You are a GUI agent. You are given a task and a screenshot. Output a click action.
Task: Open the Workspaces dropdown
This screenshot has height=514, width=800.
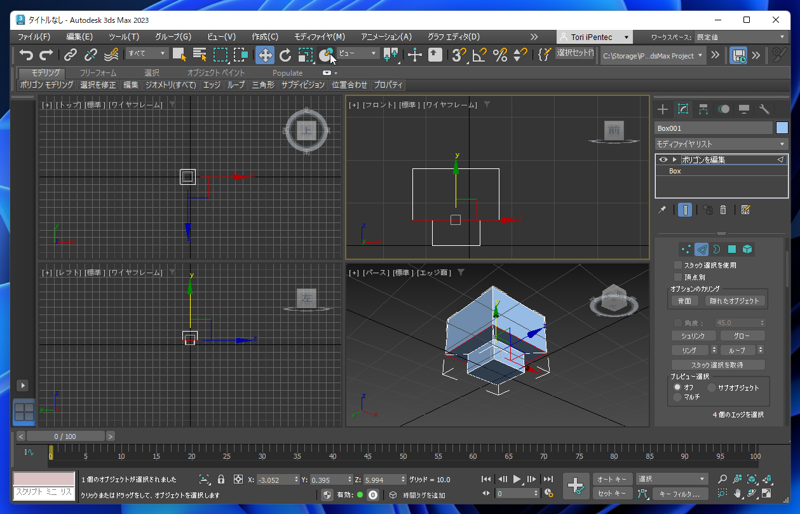pos(741,37)
